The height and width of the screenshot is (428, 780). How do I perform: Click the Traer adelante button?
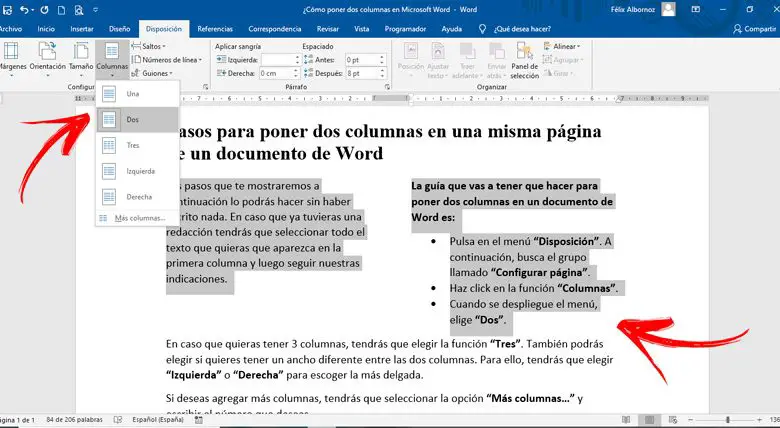[x=467, y=60]
